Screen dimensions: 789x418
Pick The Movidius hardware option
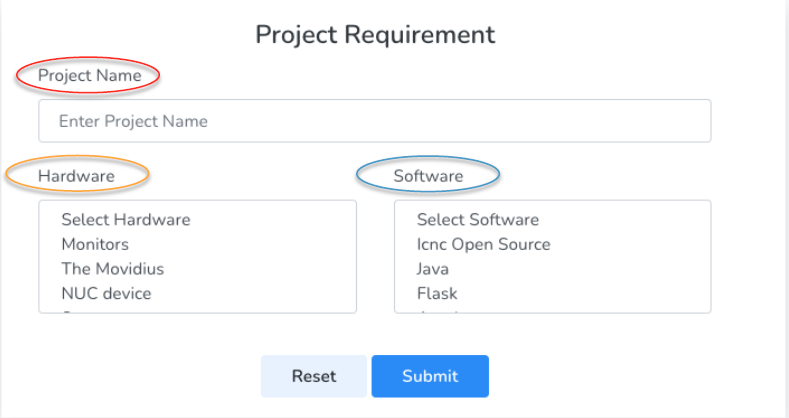click(112, 269)
